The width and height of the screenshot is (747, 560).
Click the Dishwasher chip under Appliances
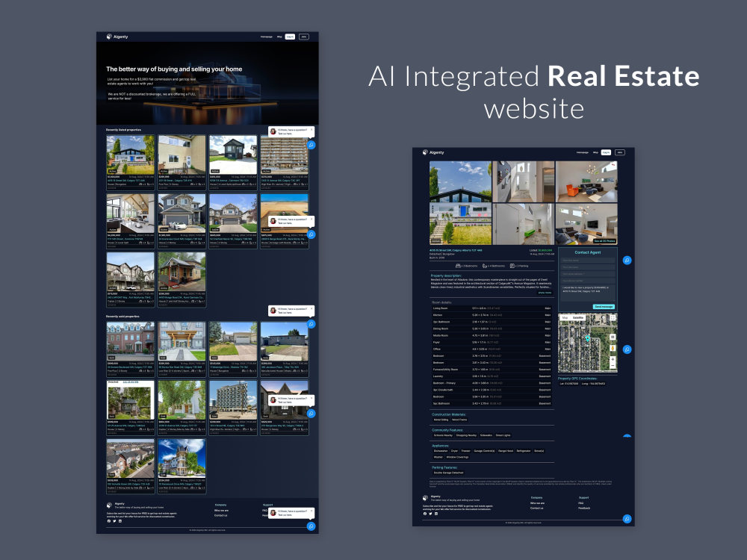tap(441, 451)
